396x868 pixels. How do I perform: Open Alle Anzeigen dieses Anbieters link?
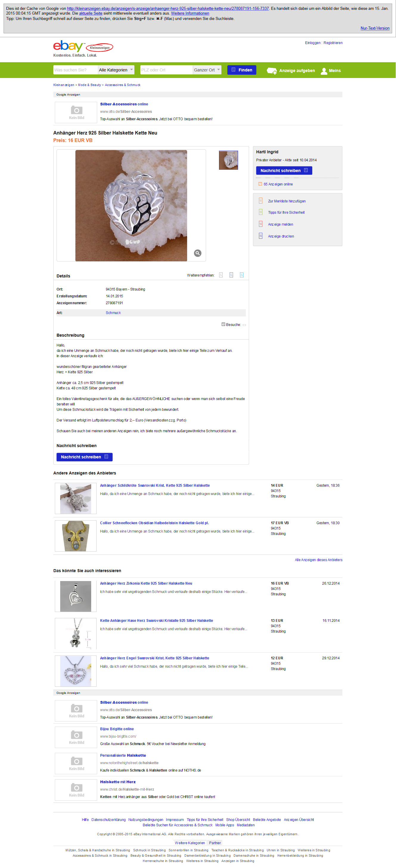tap(319, 560)
